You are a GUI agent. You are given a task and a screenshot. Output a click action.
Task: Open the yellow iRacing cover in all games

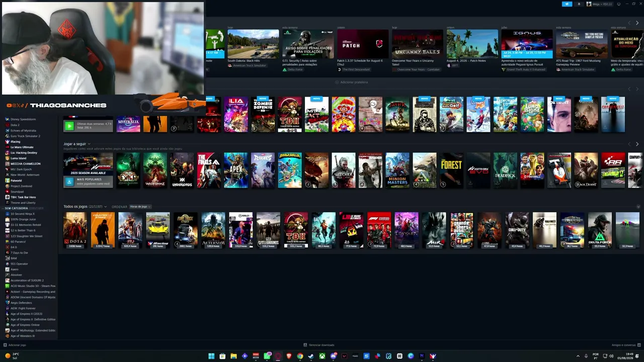coord(158,230)
